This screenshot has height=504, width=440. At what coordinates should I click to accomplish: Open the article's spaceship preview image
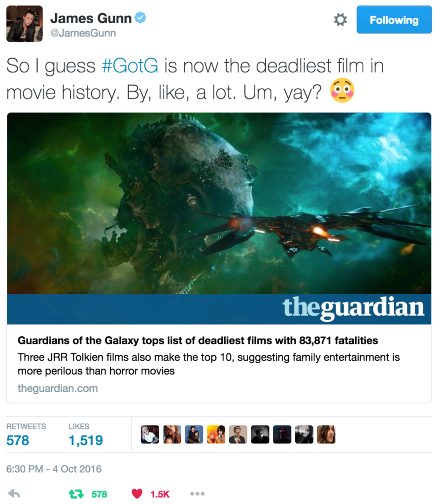tap(219, 203)
